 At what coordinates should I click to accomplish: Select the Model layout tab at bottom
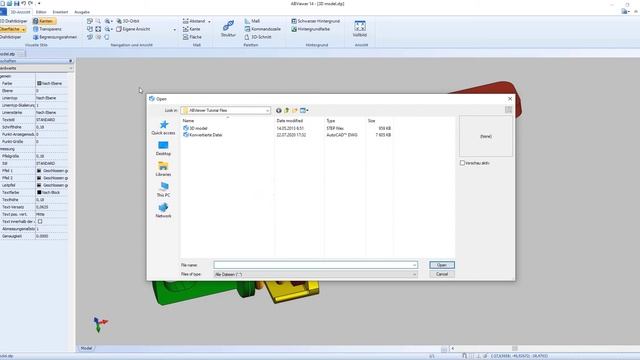(86, 348)
